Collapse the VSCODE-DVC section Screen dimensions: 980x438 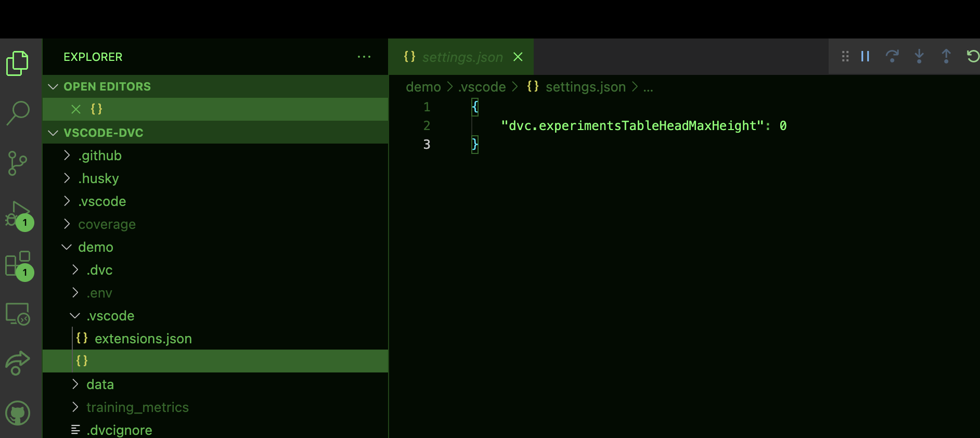click(53, 133)
